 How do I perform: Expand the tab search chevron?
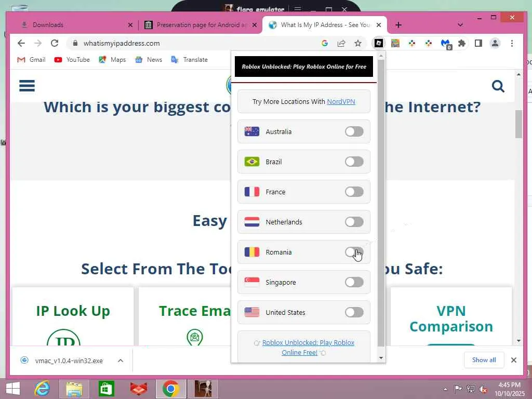(460, 25)
